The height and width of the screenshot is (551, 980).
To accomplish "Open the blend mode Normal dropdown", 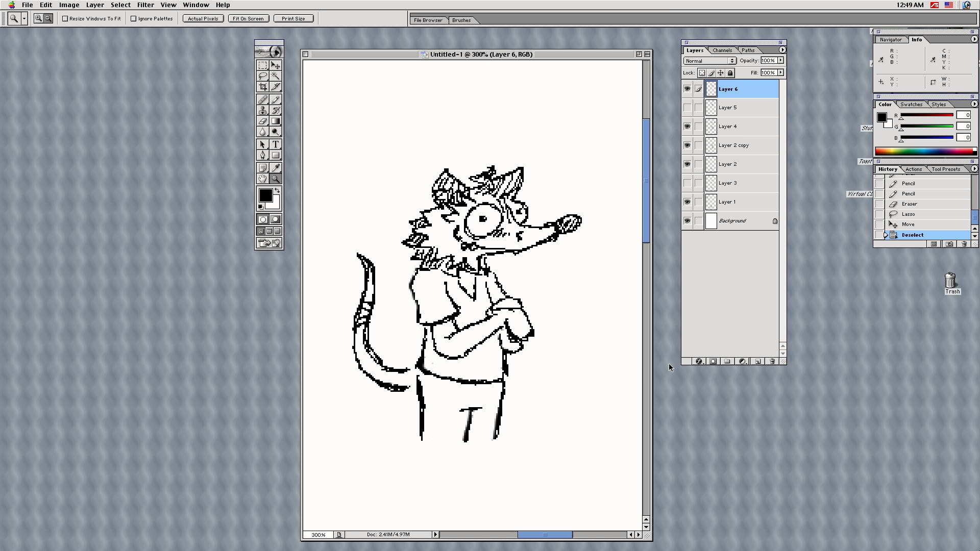I will [709, 61].
